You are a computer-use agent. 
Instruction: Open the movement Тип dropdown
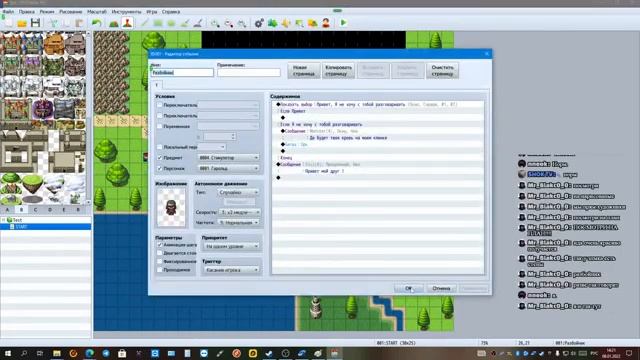coord(238,192)
